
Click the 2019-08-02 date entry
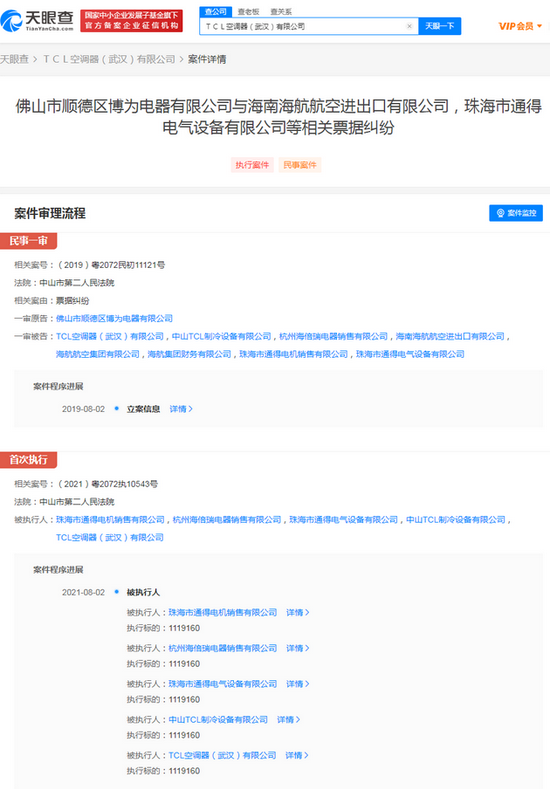[x=84, y=409]
